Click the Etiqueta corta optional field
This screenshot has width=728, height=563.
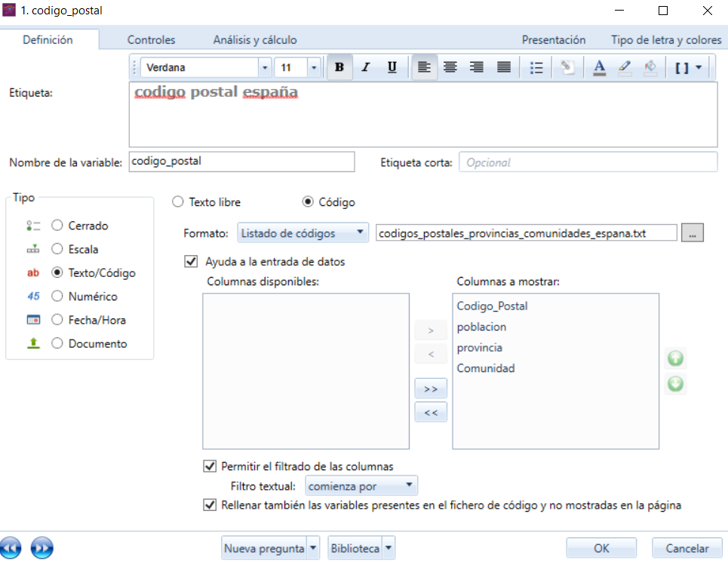[x=588, y=162]
